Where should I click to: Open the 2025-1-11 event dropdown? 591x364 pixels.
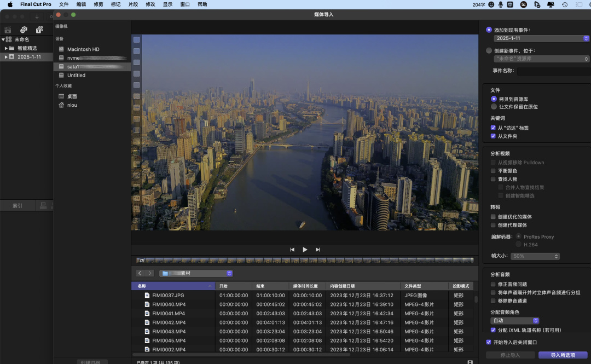coord(541,38)
